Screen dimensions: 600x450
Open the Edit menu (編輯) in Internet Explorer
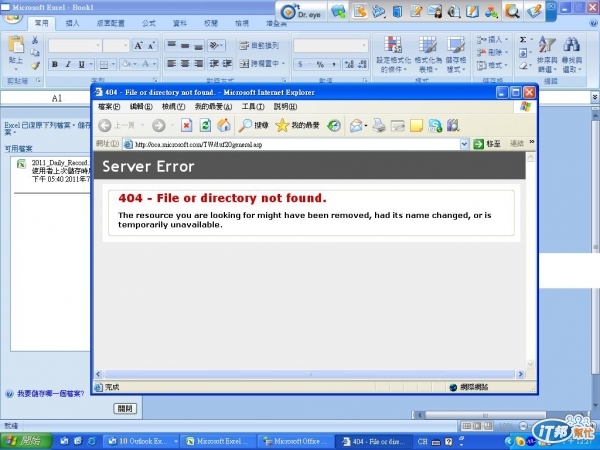click(141, 107)
